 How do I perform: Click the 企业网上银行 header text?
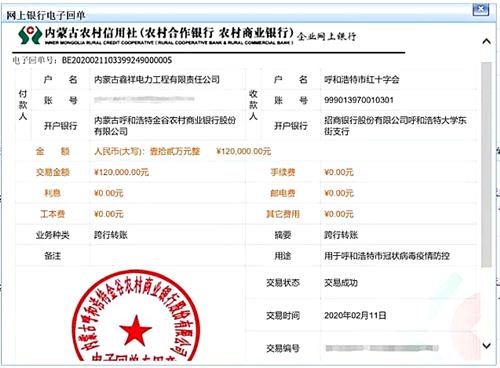(326, 36)
